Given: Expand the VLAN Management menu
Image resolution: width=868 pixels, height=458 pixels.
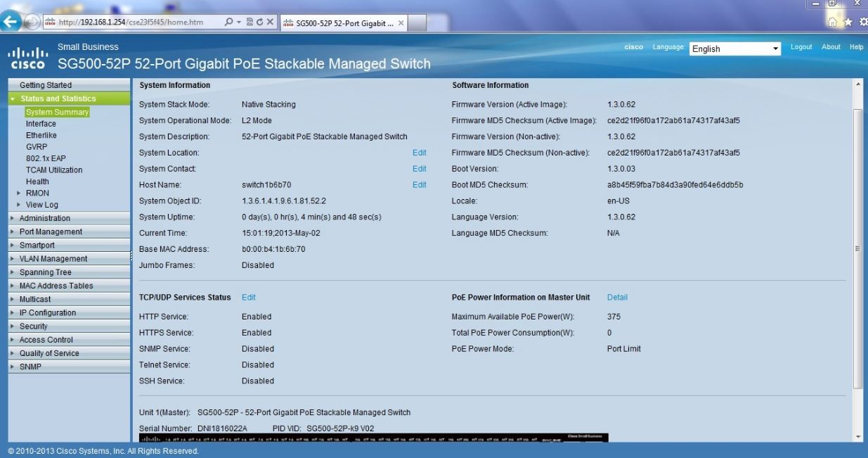Looking at the screenshot, I should pyautogui.click(x=69, y=259).
